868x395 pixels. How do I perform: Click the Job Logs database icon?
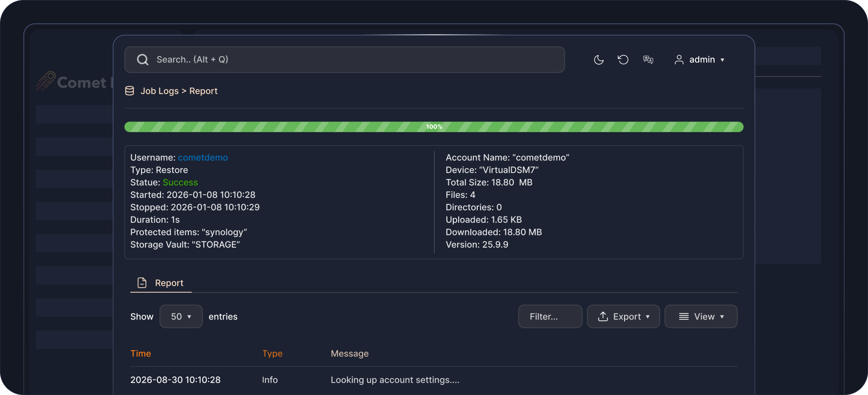[x=129, y=91]
